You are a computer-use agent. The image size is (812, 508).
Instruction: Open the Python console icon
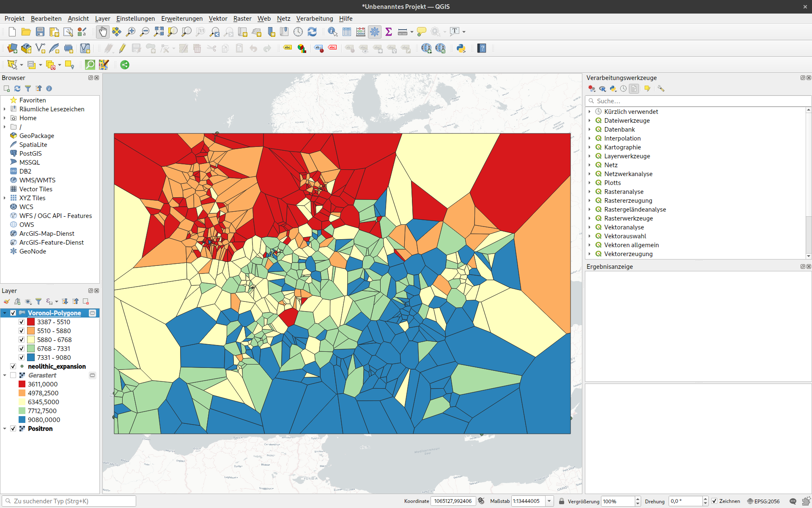(461, 48)
